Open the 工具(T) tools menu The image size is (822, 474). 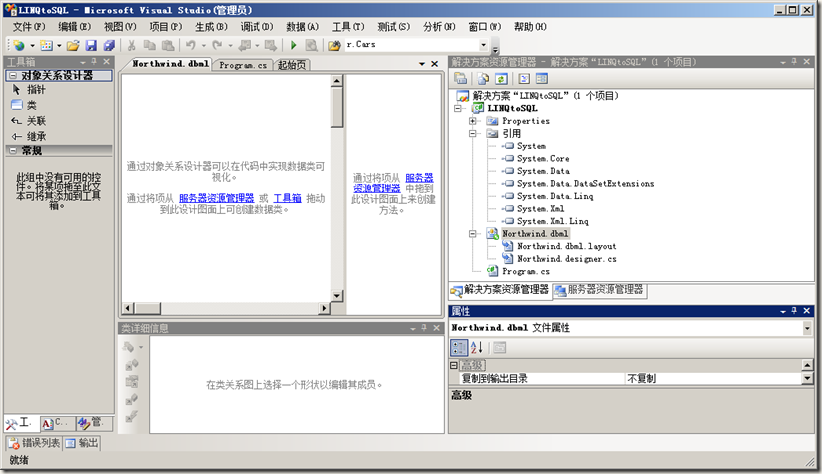coord(348,27)
